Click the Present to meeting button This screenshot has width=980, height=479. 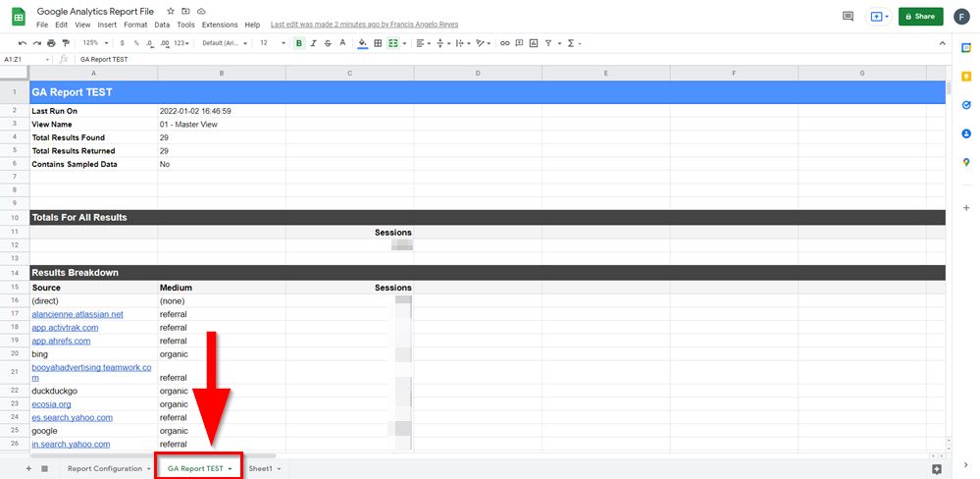(879, 17)
